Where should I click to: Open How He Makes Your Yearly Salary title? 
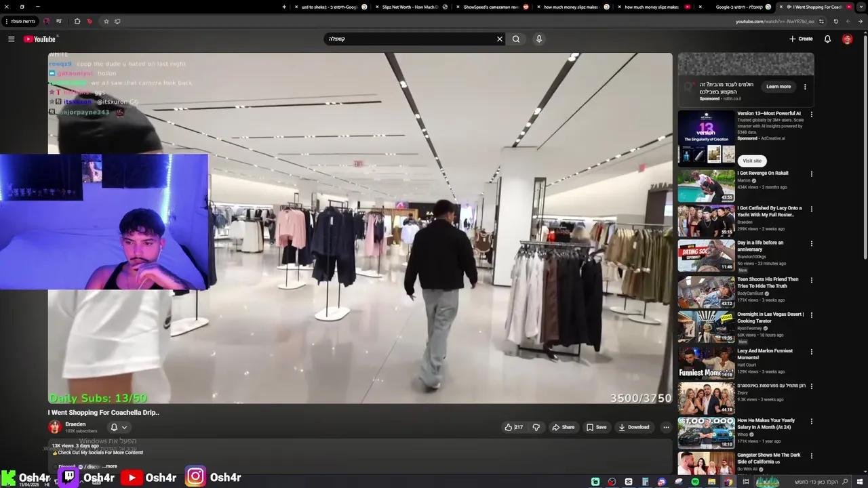coord(766,424)
